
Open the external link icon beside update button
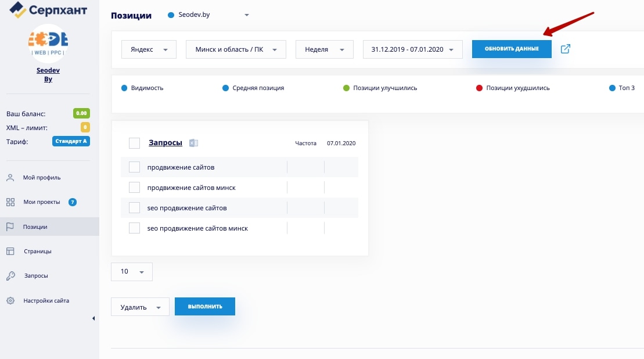565,49
